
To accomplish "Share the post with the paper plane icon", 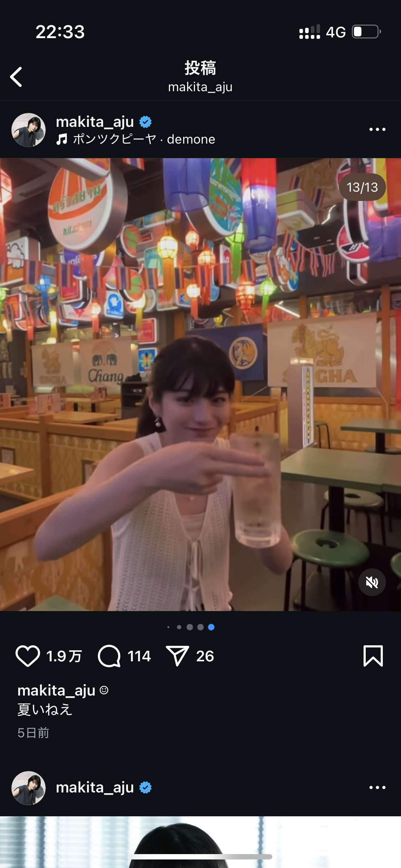I will coord(177,656).
